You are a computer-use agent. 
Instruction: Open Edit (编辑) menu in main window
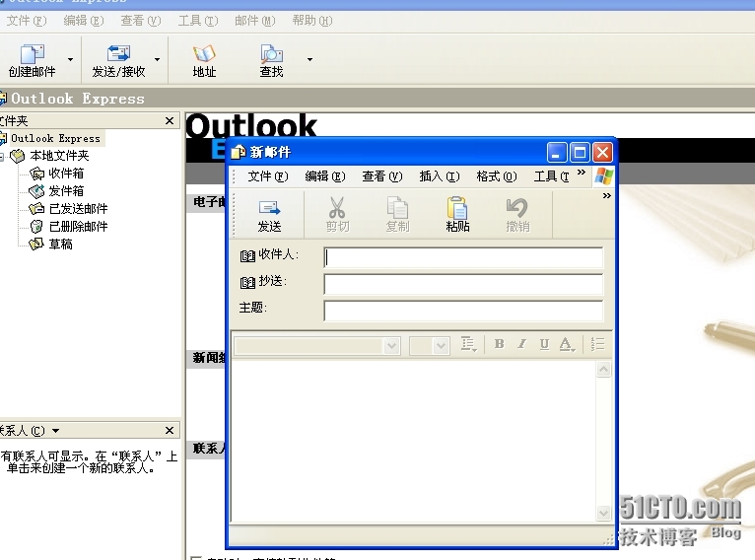tap(84, 21)
